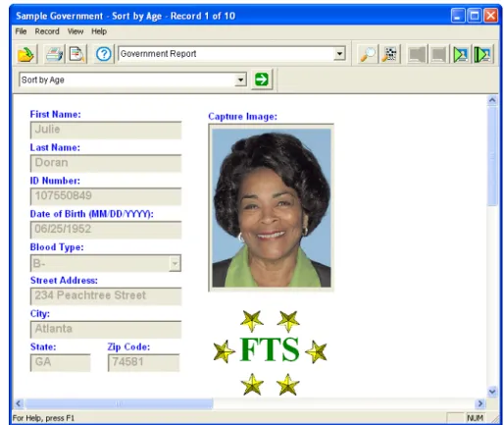This screenshot has height=425, width=504.
Task: Click the printer icon
Action: [x=54, y=54]
